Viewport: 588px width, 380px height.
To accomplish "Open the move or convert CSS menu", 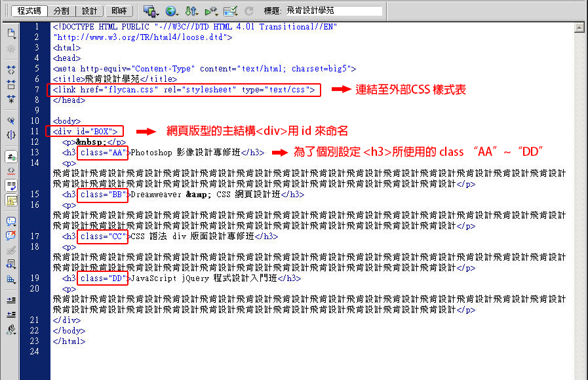I will point(11,279).
